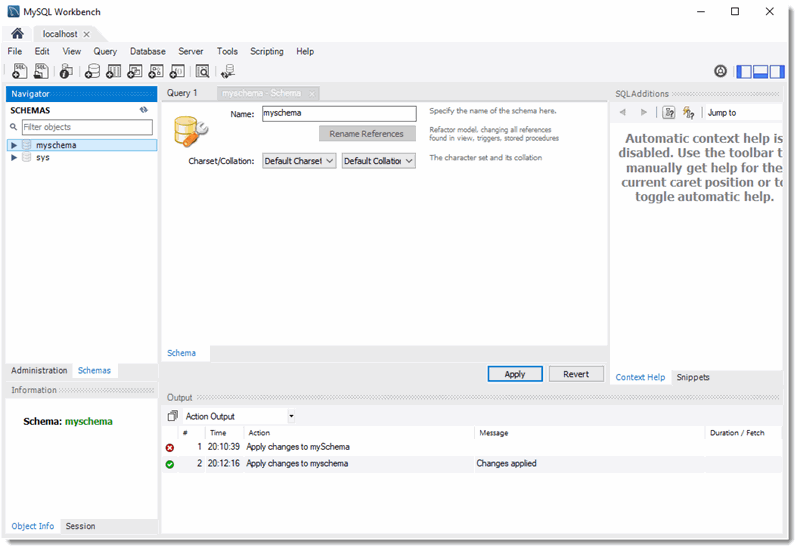Screen dimensions: 800x551
Task: Toggle the left sidebar panel visibility
Action: point(744,71)
